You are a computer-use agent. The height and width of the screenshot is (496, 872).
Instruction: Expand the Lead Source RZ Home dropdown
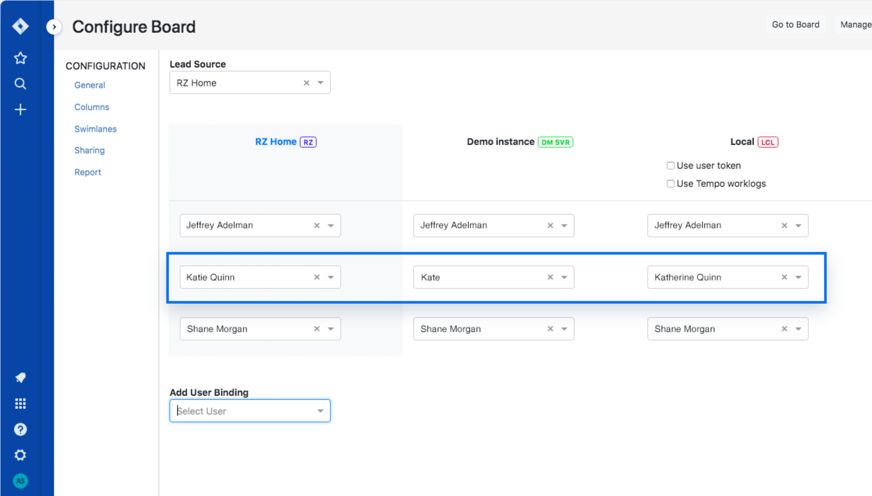[321, 83]
